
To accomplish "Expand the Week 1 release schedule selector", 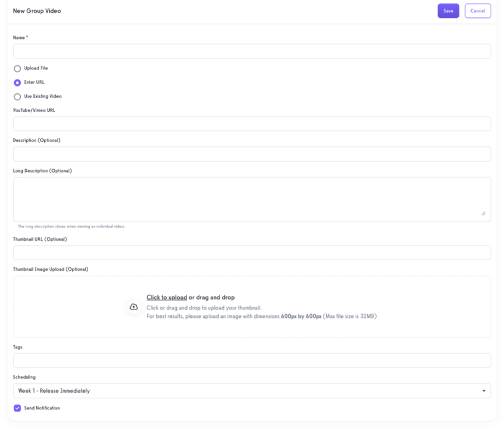I will [251, 390].
